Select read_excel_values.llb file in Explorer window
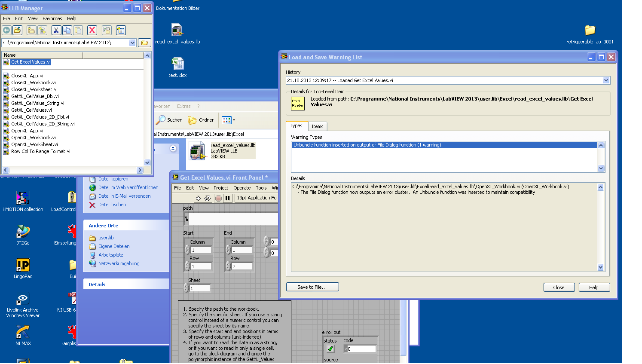The width and height of the screenshot is (642, 364). click(x=222, y=151)
